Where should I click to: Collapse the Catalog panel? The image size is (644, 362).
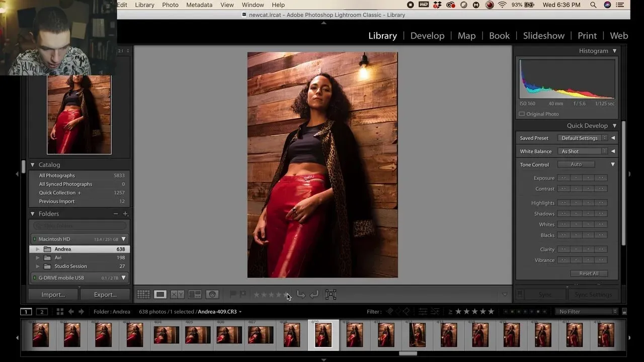click(x=33, y=165)
